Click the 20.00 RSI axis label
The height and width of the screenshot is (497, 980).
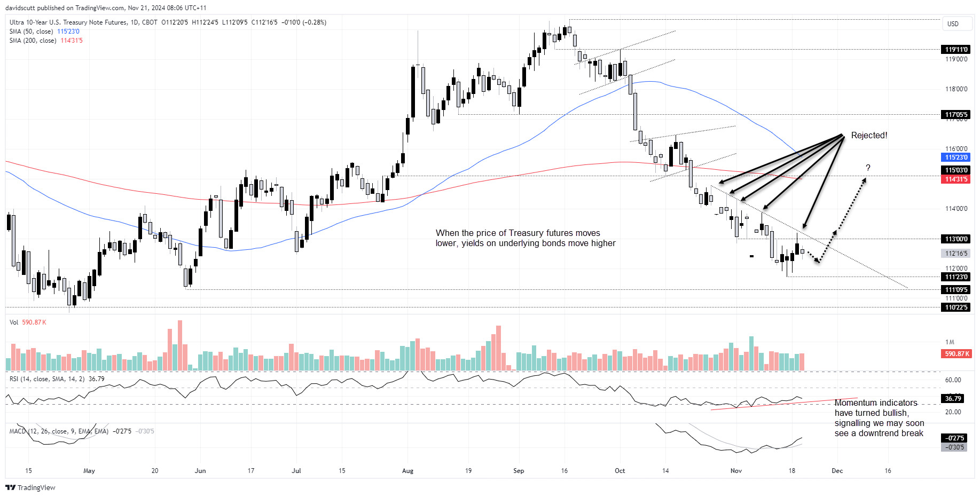953,412
